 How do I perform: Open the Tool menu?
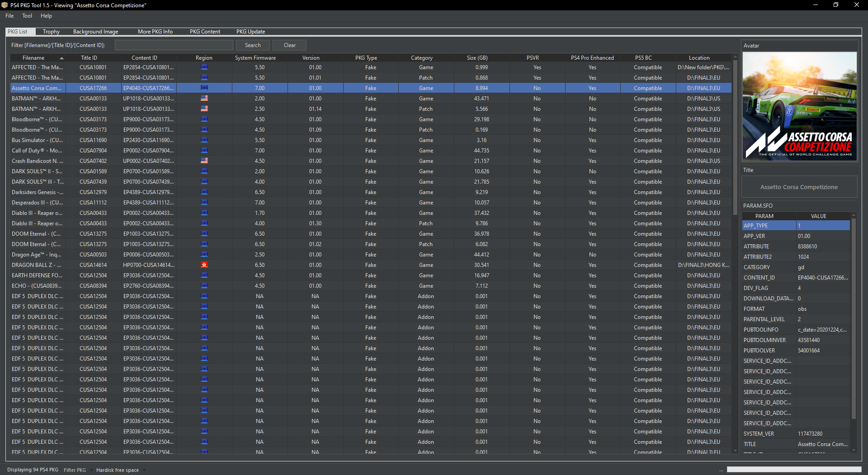[27, 15]
